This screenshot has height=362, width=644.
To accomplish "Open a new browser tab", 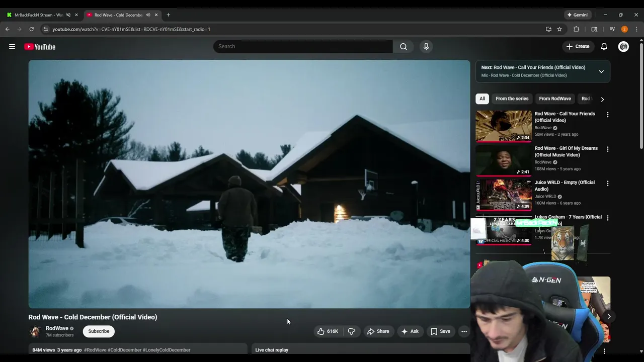I will [x=168, y=15].
